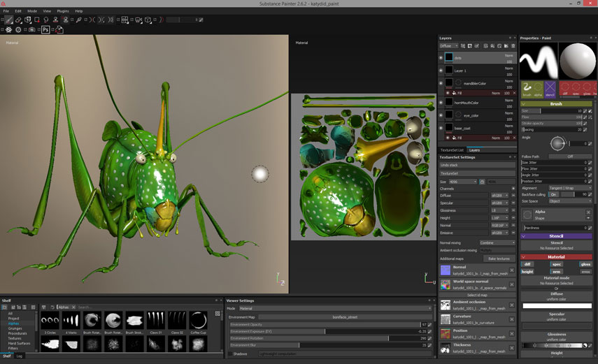Viewport: 598px width, 364px height.
Task: Click the add mask icon in Layers toolbar
Action: pos(470,46)
